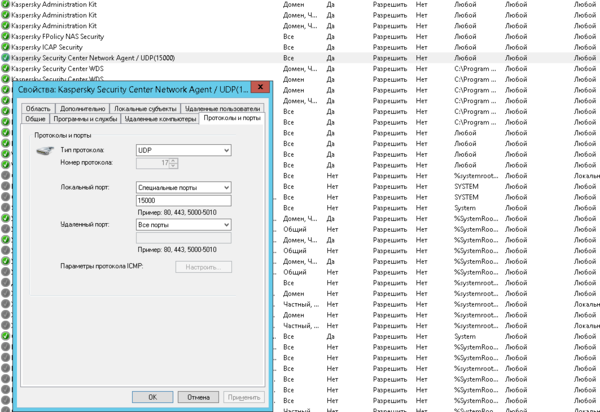Click the local port field with 15000

tap(184, 200)
